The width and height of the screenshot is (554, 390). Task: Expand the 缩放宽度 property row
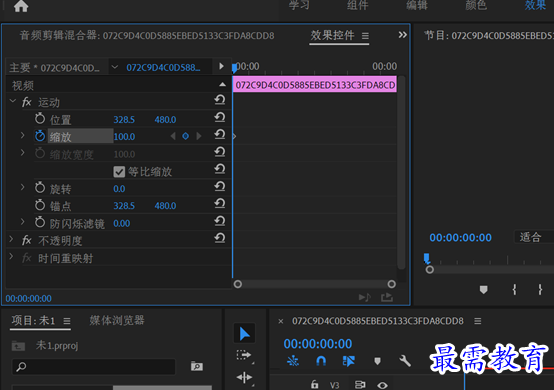coord(22,153)
